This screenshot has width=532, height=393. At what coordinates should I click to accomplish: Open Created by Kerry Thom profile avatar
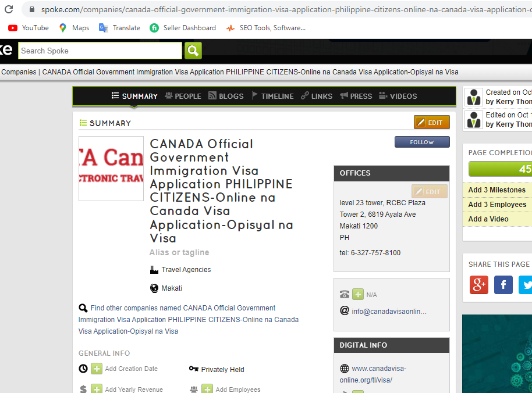click(x=474, y=97)
